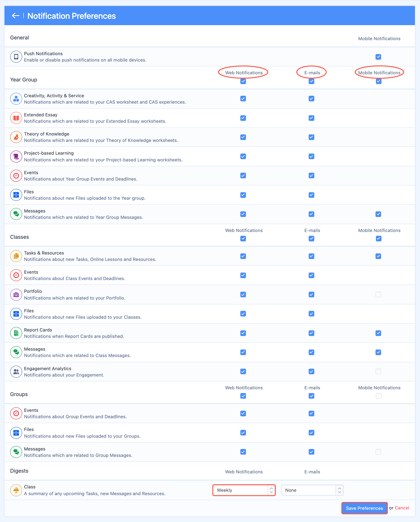
Task: Click the back arrow in the header
Action: (16, 16)
